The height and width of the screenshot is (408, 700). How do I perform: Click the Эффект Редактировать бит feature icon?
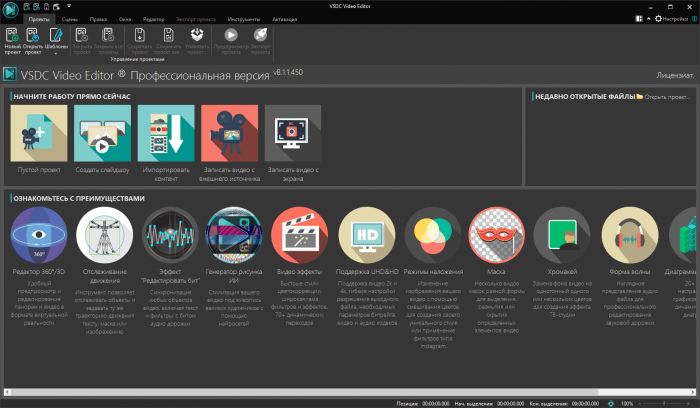pos(170,235)
